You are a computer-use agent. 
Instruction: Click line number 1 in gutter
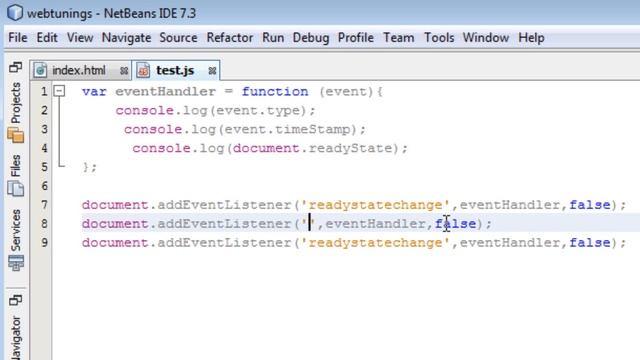44,91
